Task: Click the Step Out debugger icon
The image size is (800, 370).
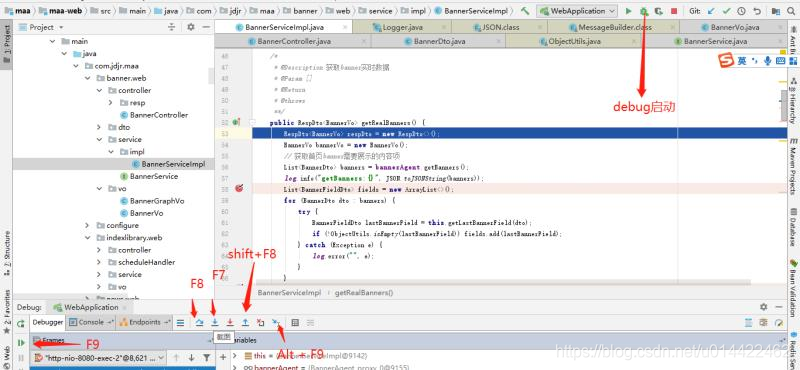Action: (245, 323)
